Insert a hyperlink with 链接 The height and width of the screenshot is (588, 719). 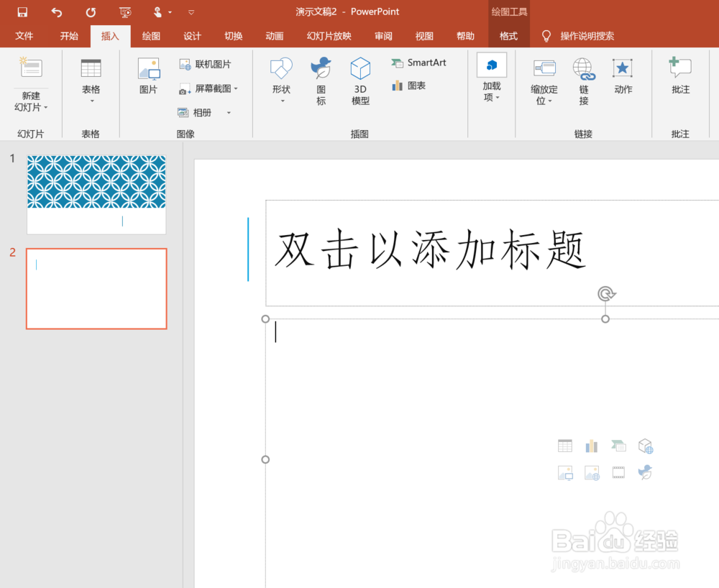[584, 83]
